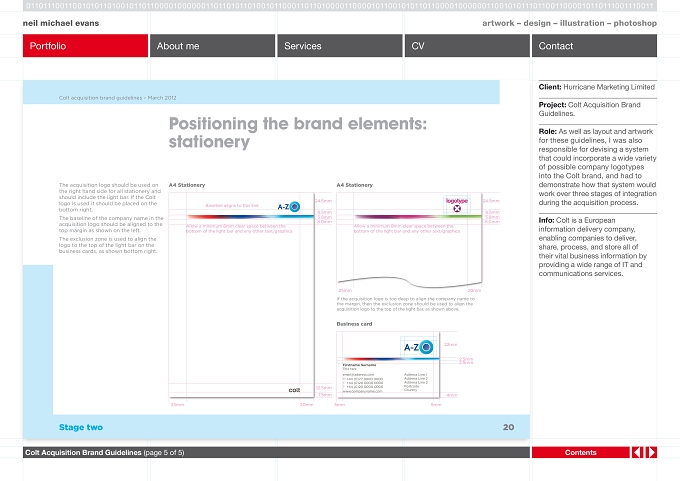Click the pink logotype placeholder icon

457,205
